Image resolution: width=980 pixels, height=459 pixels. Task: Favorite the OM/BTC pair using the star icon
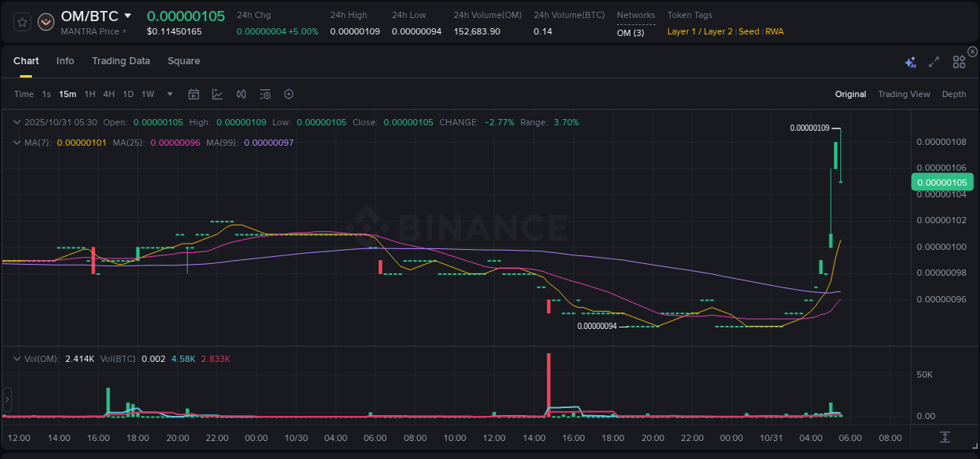click(21, 22)
